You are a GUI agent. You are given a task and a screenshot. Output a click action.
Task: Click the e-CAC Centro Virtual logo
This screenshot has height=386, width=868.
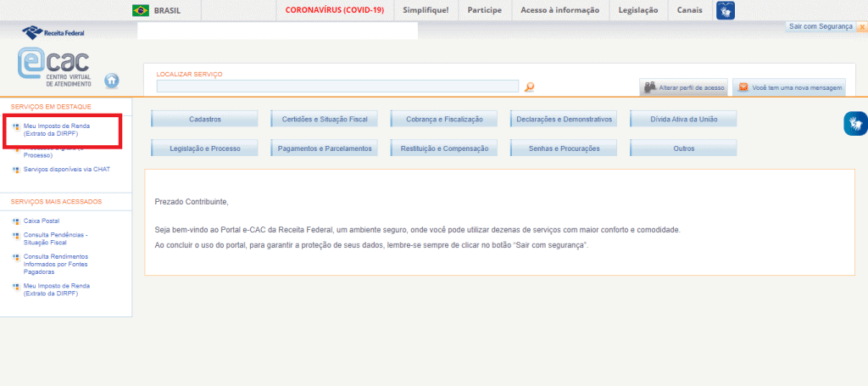pyautogui.click(x=54, y=68)
